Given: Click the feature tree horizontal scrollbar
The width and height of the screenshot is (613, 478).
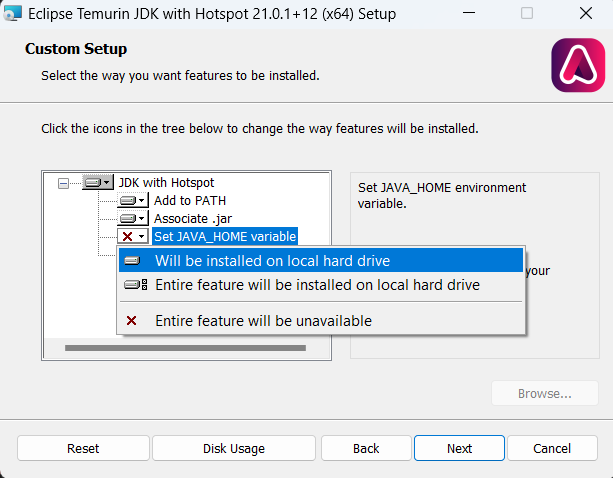Looking at the screenshot, I should (x=185, y=348).
